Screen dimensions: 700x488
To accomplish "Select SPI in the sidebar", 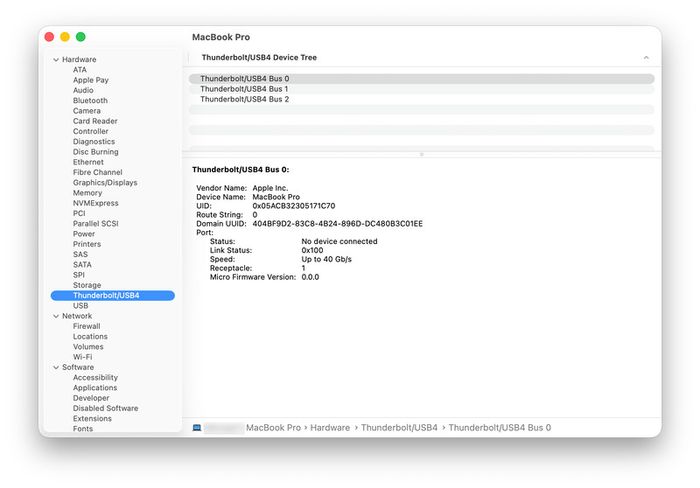I will [79, 275].
